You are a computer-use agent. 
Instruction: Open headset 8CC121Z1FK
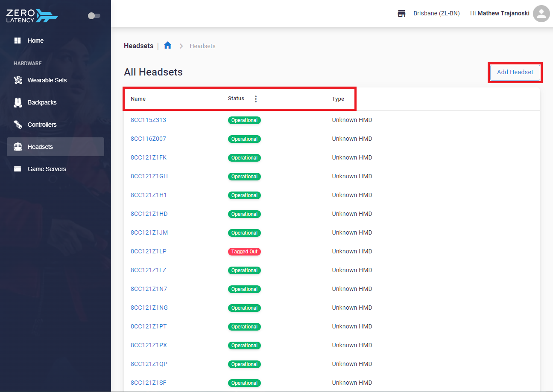pyautogui.click(x=149, y=157)
